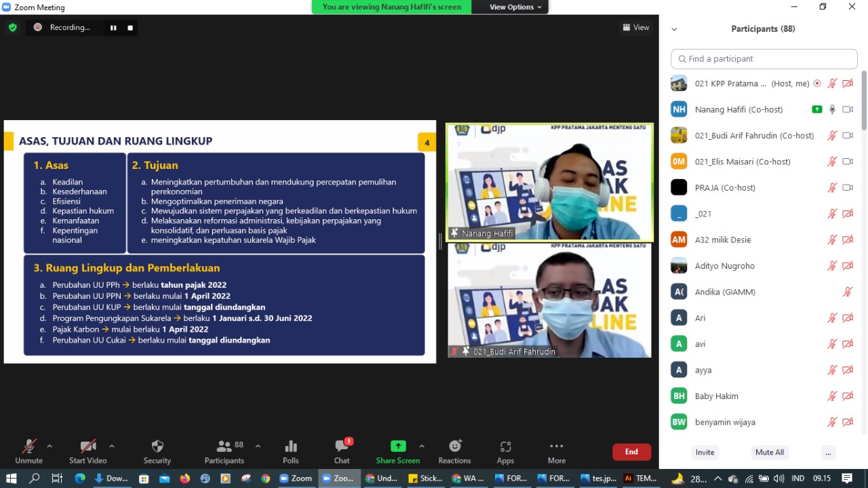
Task: Stop the meeting recording
Action: [x=130, y=28]
